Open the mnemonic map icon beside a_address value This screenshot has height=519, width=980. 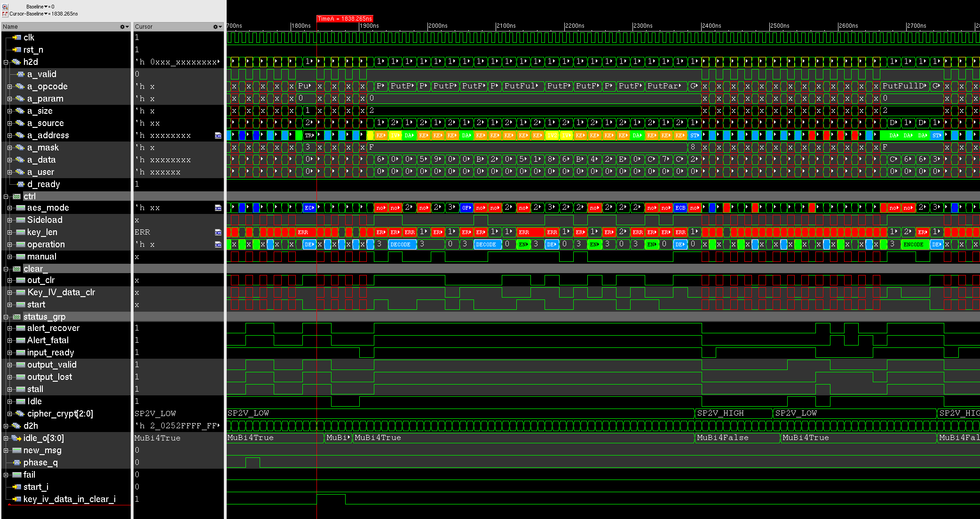(x=218, y=135)
